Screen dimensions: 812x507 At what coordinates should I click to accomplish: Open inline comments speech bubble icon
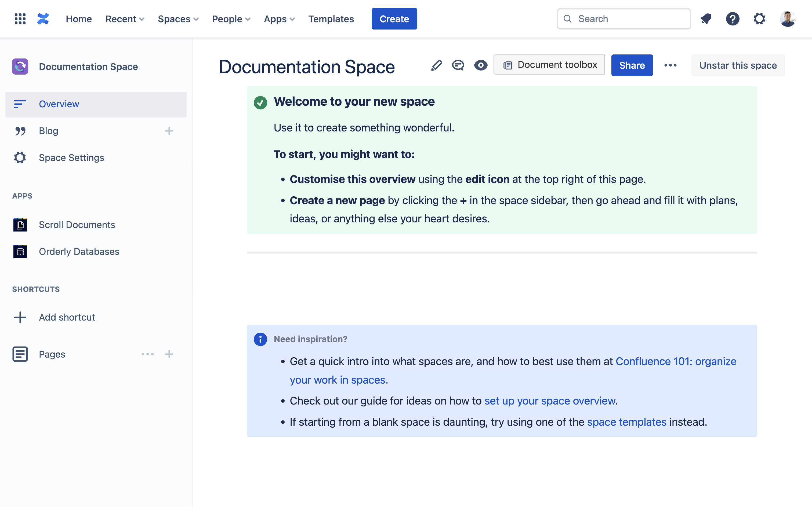click(x=458, y=65)
